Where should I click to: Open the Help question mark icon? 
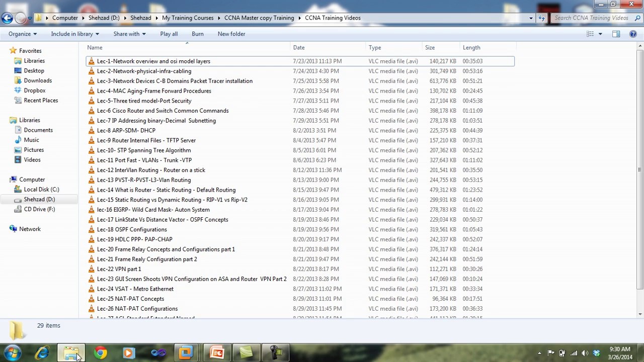[633, 34]
